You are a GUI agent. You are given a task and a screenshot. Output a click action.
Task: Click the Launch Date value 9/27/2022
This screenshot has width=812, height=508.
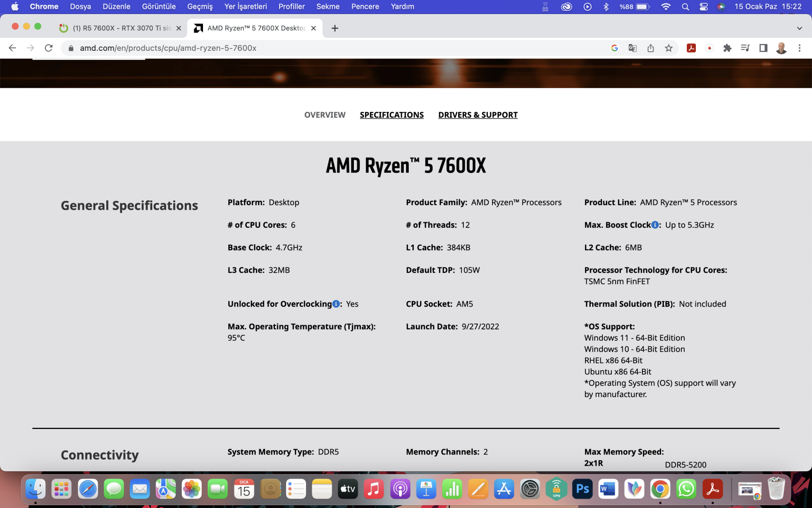(x=480, y=326)
